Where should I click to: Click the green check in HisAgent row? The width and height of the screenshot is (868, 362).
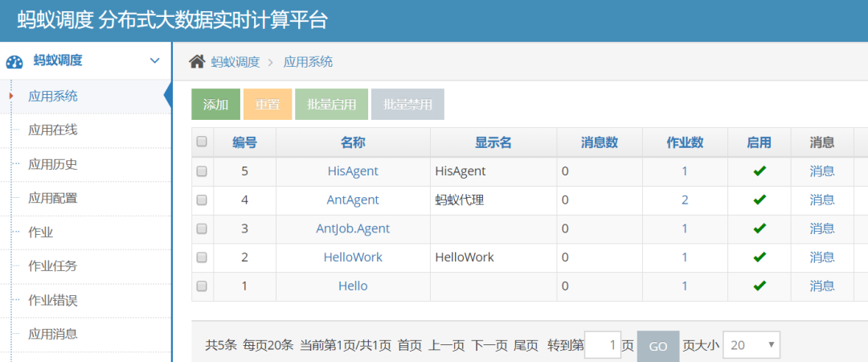pos(759,171)
